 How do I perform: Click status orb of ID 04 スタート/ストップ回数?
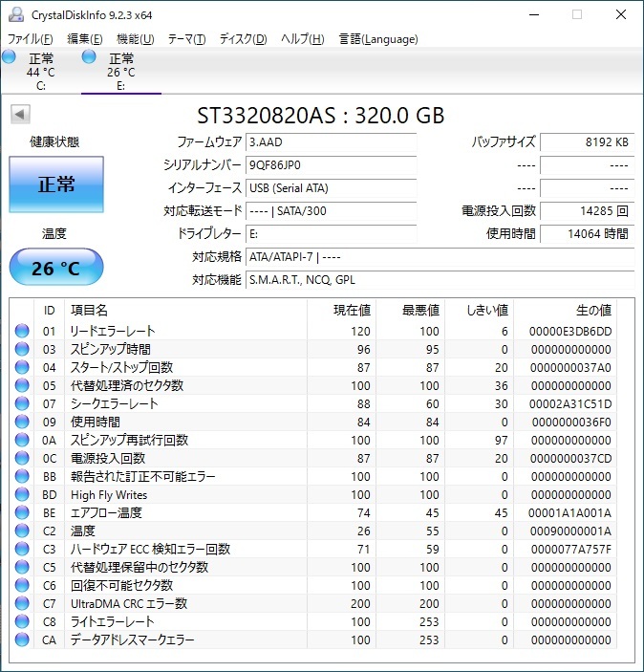click(x=22, y=367)
